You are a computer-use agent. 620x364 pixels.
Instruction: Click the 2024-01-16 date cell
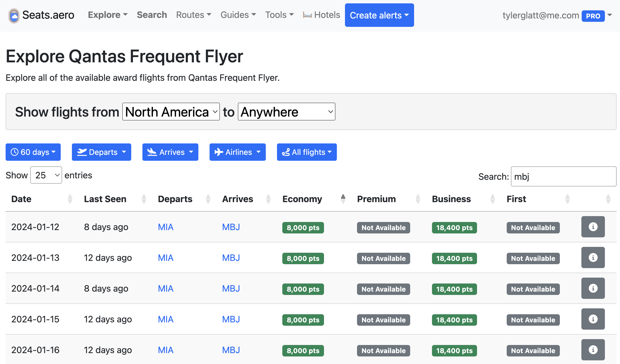point(36,350)
